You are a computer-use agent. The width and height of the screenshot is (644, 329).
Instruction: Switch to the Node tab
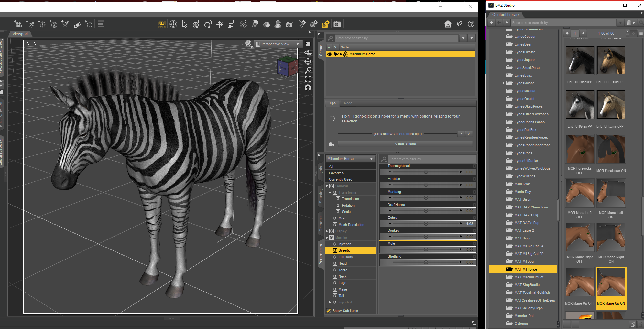pos(348,103)
